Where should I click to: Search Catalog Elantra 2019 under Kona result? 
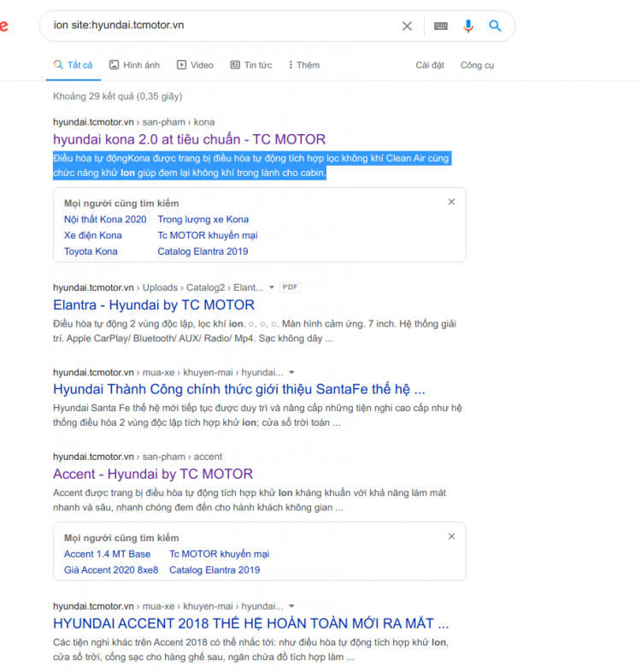tap(203, 251)
